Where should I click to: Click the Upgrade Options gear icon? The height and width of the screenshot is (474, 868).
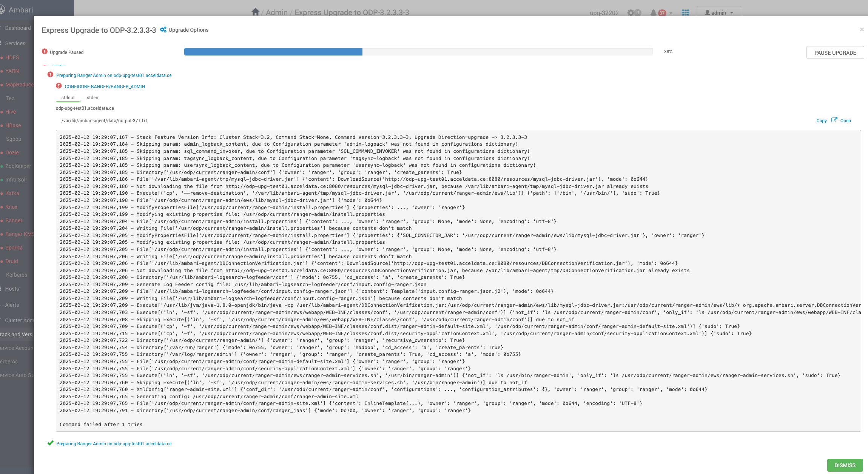[163, 30]
